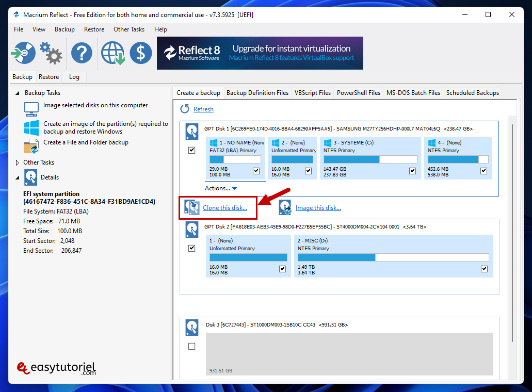Click the vertical scrollbar of disk list

(512, 233)
